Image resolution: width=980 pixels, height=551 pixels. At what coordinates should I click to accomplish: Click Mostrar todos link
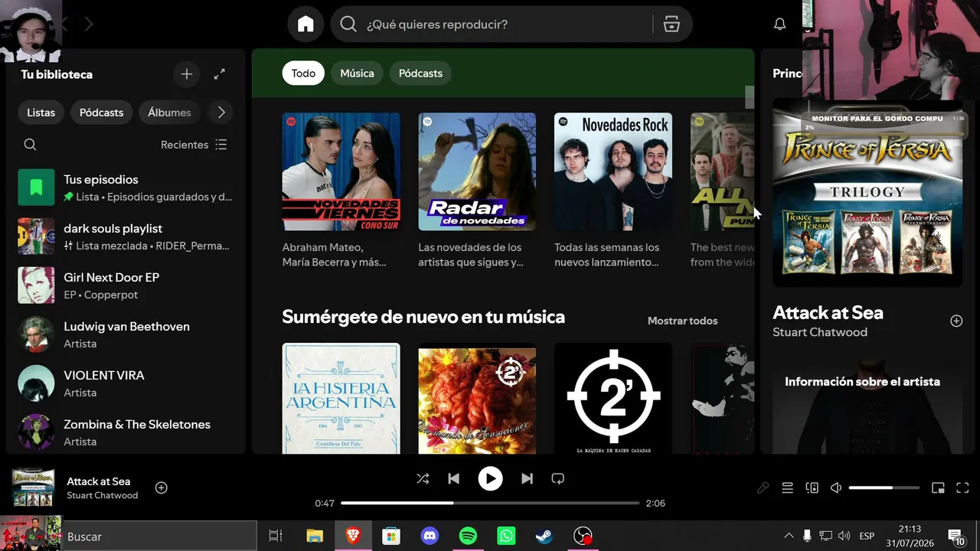click(x=683, y=321)
